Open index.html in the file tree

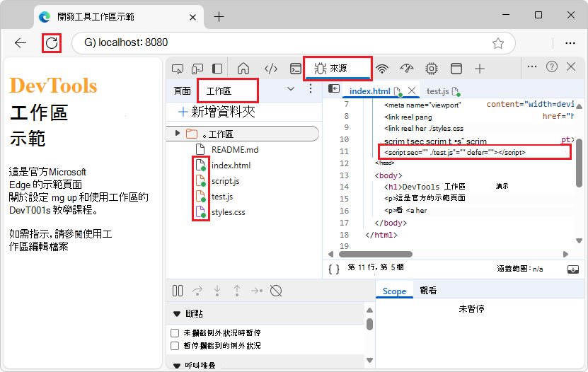coord(231,165)
